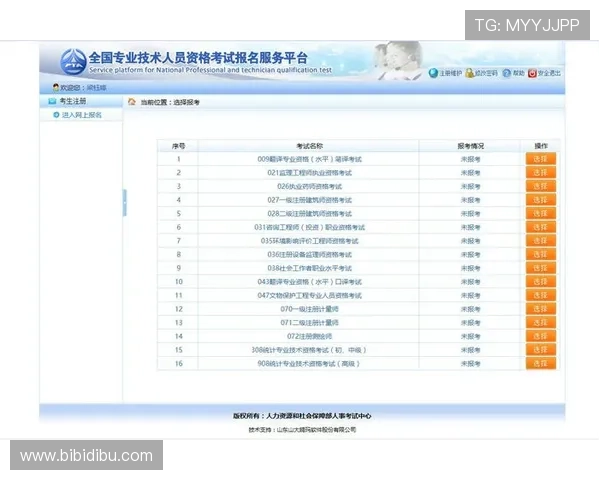Open exam name 036注册设备监理师

tap(309, 255)
